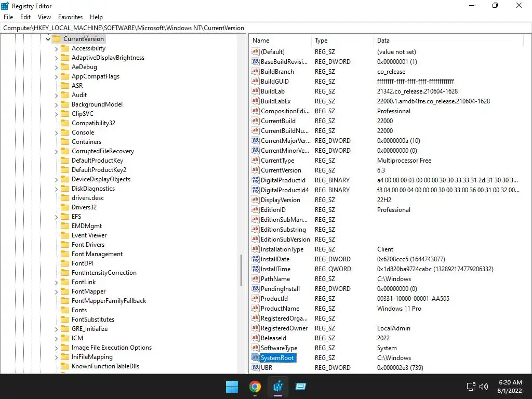Click the UBR DWORD value icon
This screenshot has width=532, height=399.
click(x=256, y=367)
